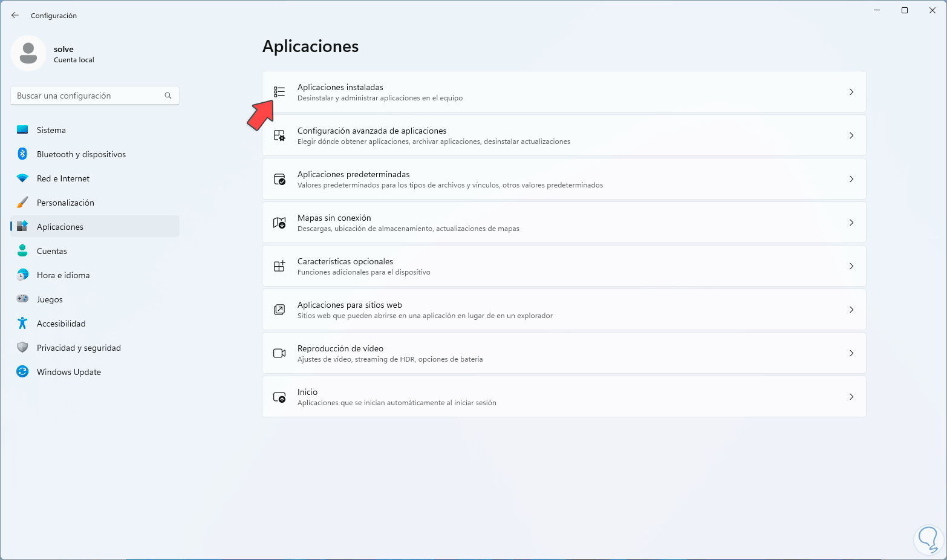Click the Aplicaciones instaladas list icon
Image resolution: width=947 pixels, height=560 pixels.
279,92
